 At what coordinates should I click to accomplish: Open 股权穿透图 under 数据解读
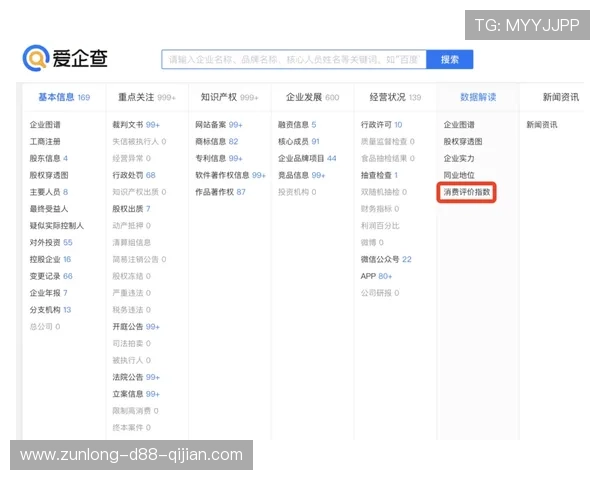pyautogui.click(x=463, y=142)
